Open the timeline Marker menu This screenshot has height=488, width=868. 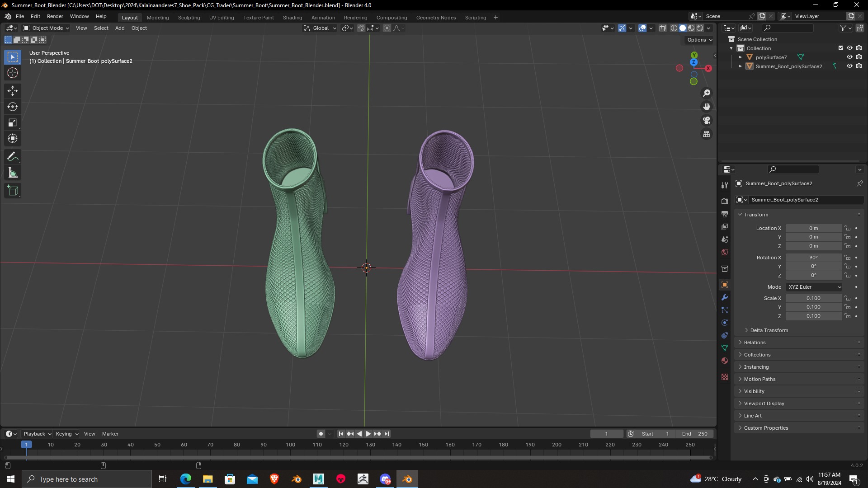point(110,434)
